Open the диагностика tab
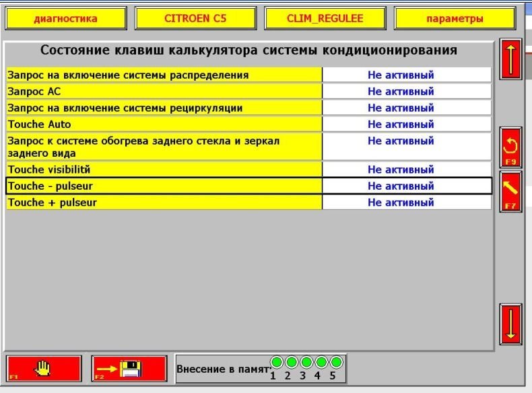Image resolution: width=532 pixels, height=393 pixels. [x=65, y=19]
